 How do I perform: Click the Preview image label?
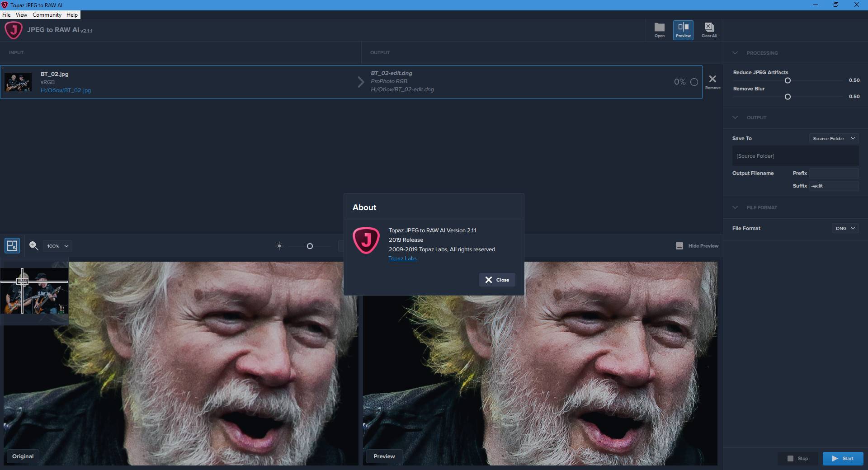384,456
